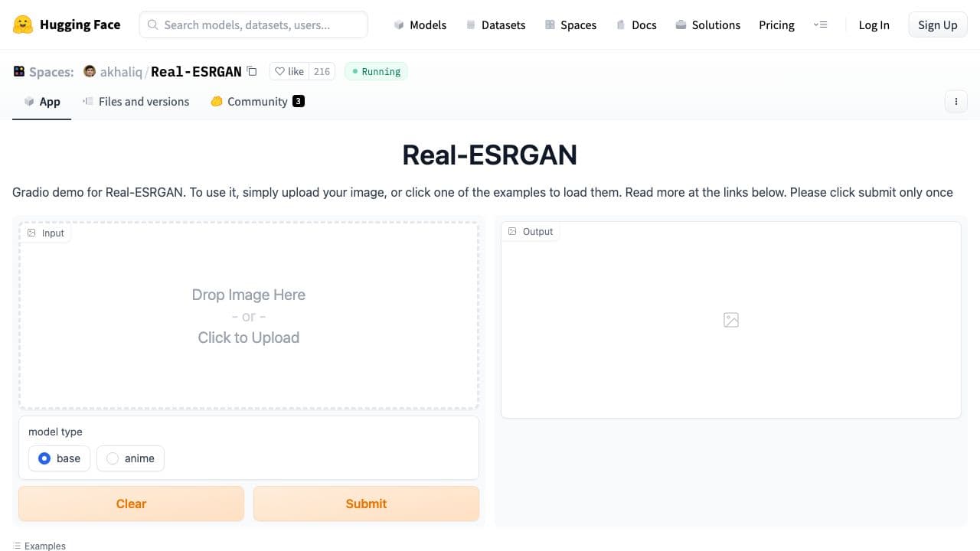Open the Pricing page
This screenshot has width=980, height=551.
776,24
